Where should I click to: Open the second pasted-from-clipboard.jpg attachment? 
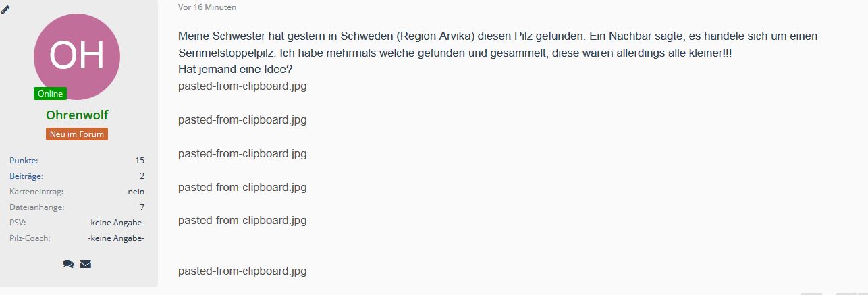tap(242, 120)
